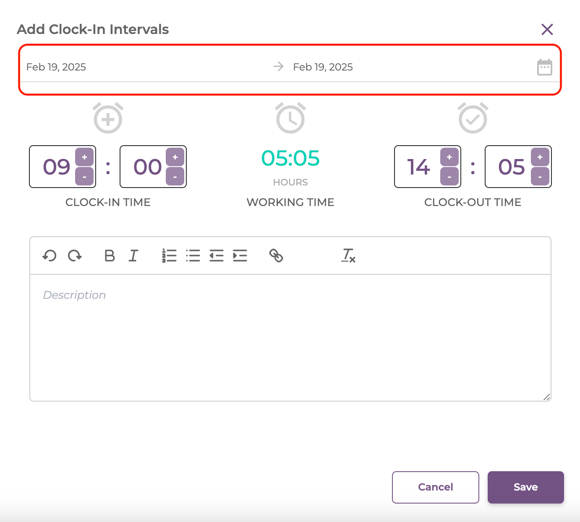Select the end date Feb 19, 2025

[x=323, y=67]
